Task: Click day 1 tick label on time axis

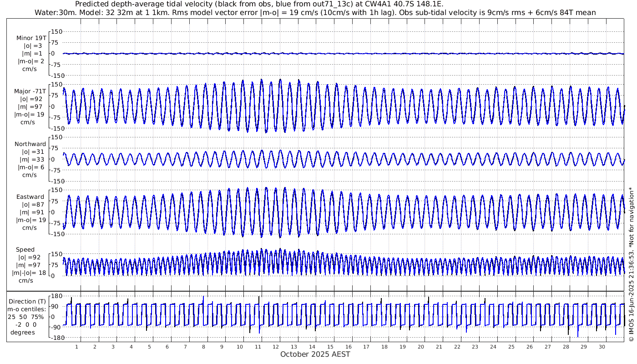Action: pos(76,347)
